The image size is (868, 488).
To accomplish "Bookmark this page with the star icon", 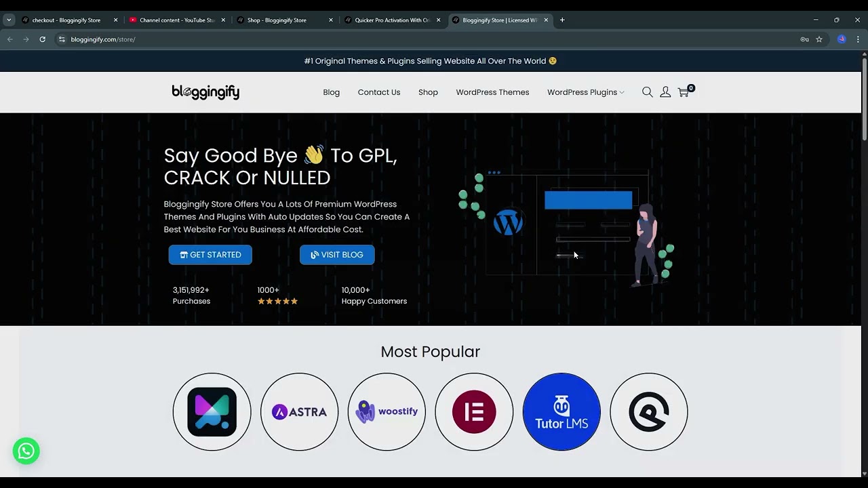I will [819, 39].
